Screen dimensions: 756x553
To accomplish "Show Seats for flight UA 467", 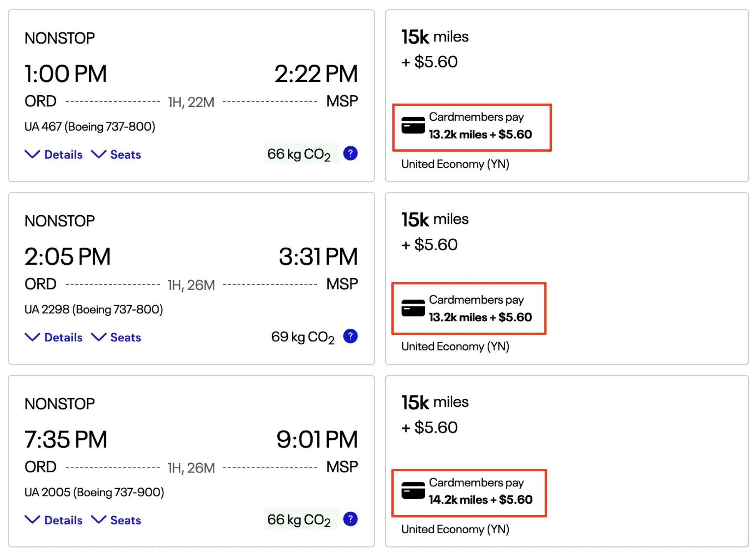I will pos(116,154).
